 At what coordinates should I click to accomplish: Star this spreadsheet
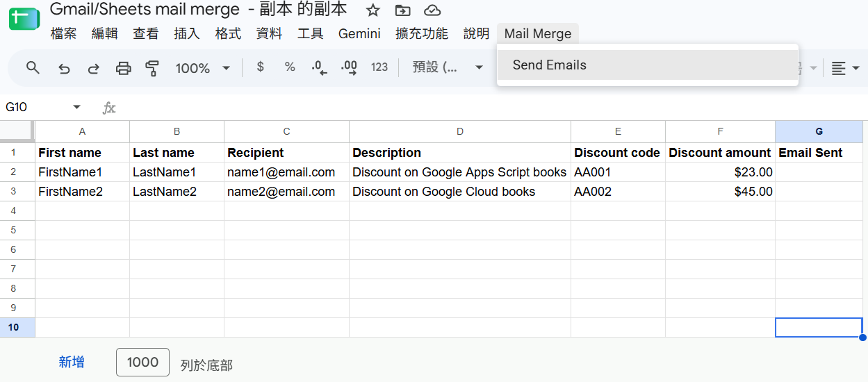[373, 10]
